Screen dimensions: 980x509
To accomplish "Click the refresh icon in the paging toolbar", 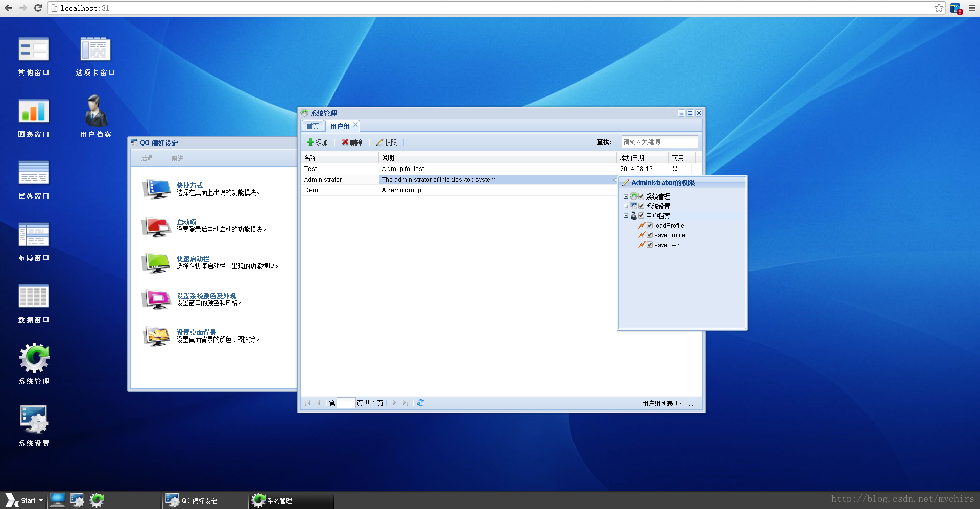I will point(421,403).
